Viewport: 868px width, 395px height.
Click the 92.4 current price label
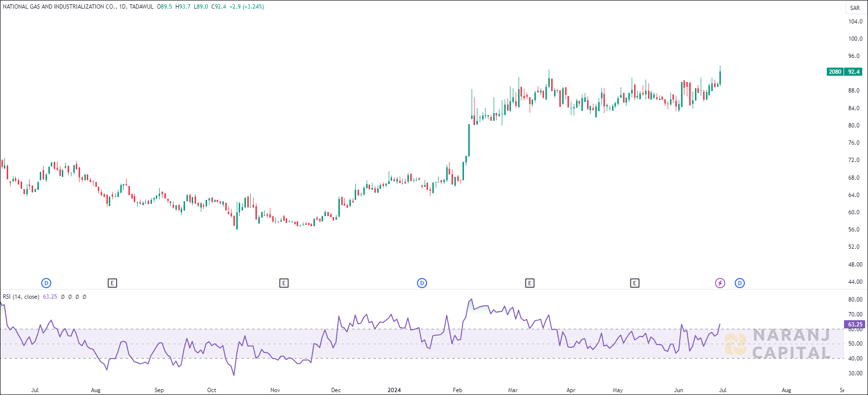click(x=854, y=72)
